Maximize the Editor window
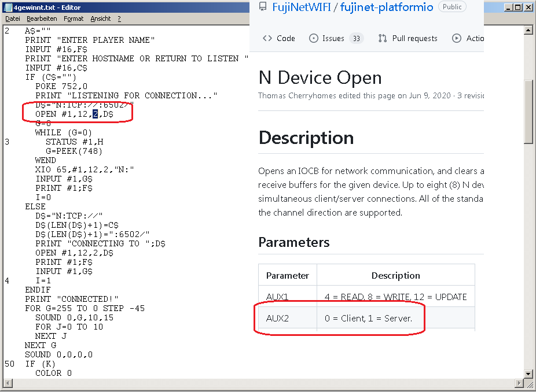 pos(518,8)
